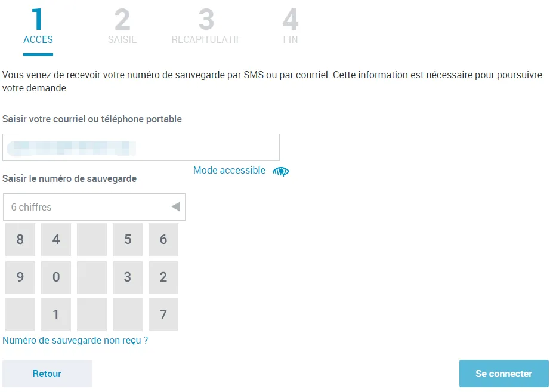
Task: Click the Retour button
Action: click(x=47, y=374)
